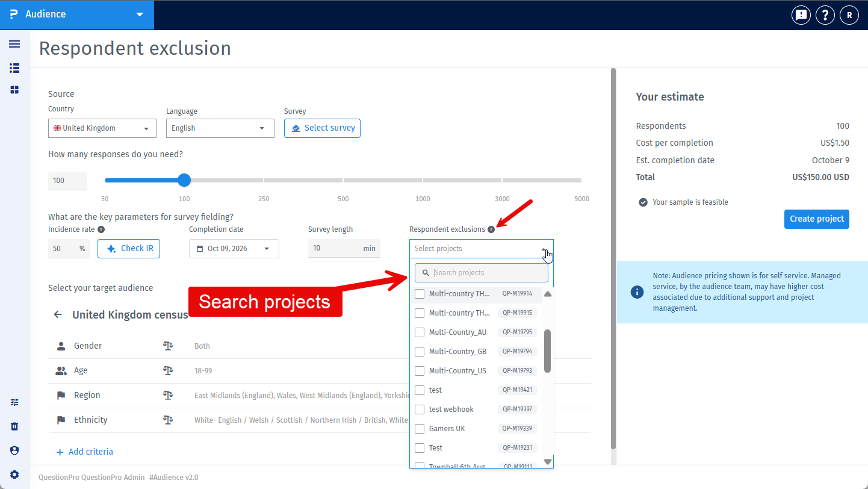Check the Gamers UK project checkbox
This screenshot has height=489, width=868.
click(420, 429)
